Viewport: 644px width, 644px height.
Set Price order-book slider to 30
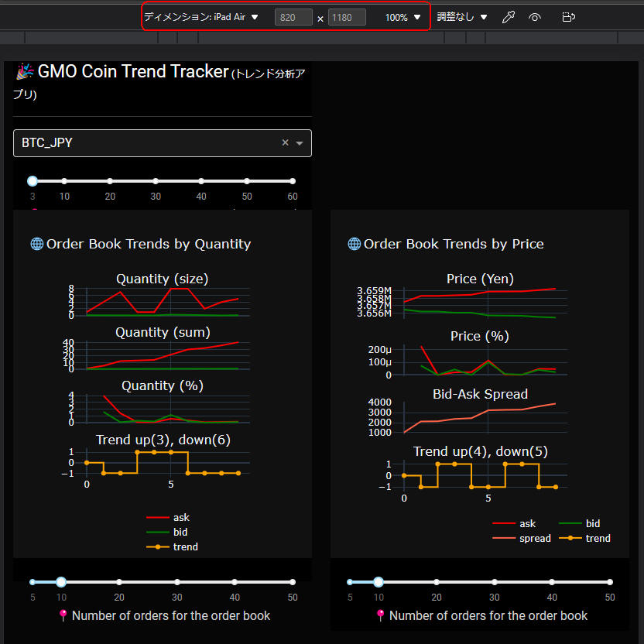(494, 582)
